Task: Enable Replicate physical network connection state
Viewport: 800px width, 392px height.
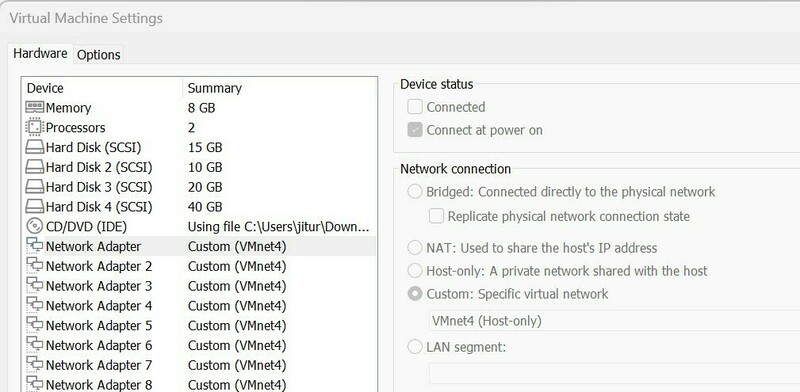Action: coord(436,216)
